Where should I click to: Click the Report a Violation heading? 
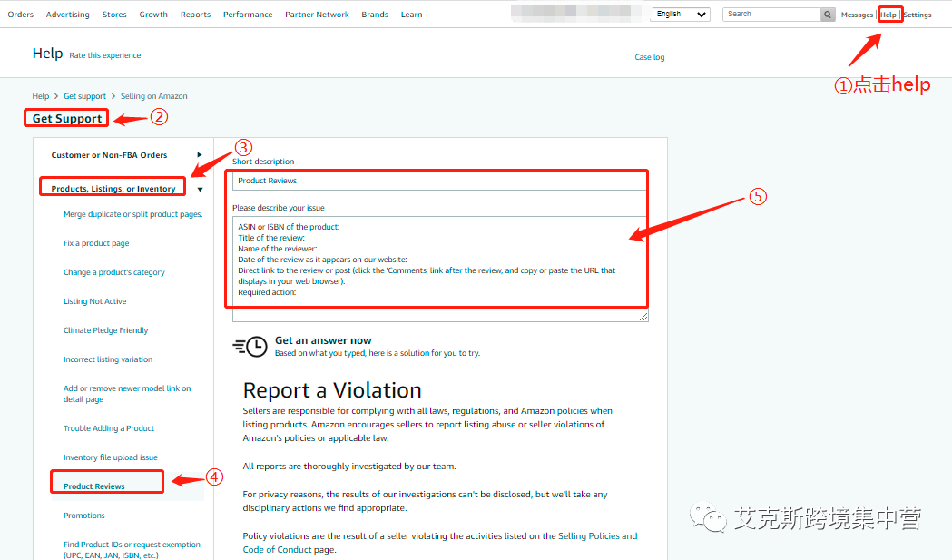pyautogui.click(x=332, y=390)
